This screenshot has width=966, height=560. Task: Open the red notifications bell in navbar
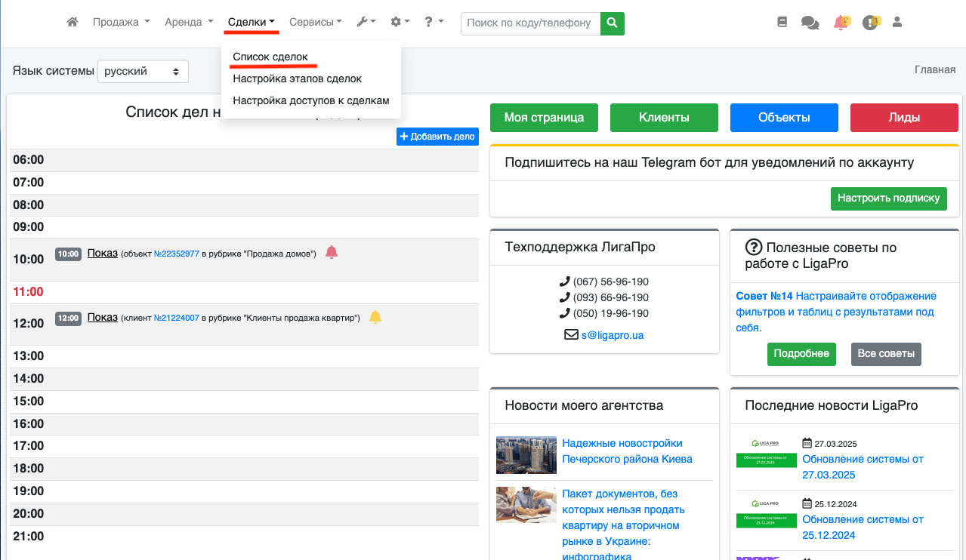pyautogui.click(x=841, y=23)
